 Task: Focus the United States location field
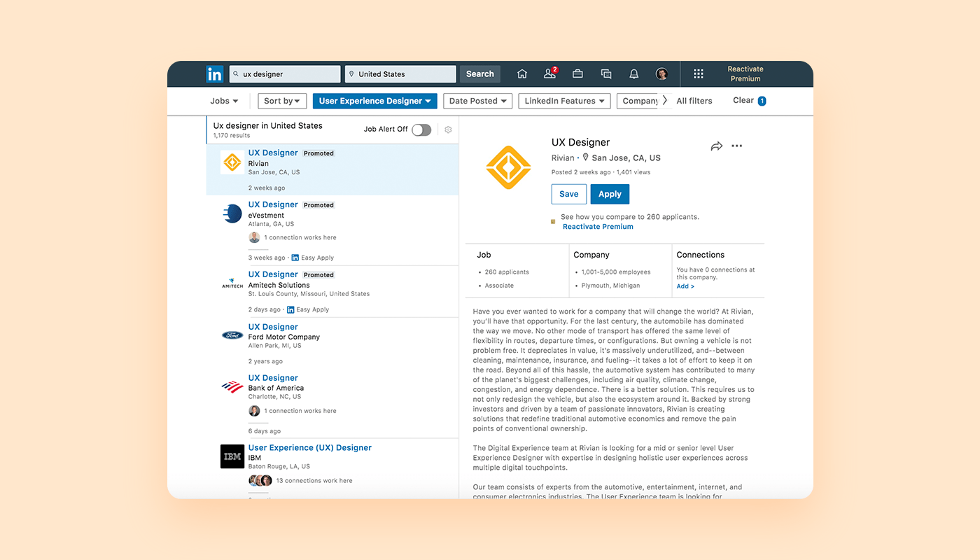(400, 74)
